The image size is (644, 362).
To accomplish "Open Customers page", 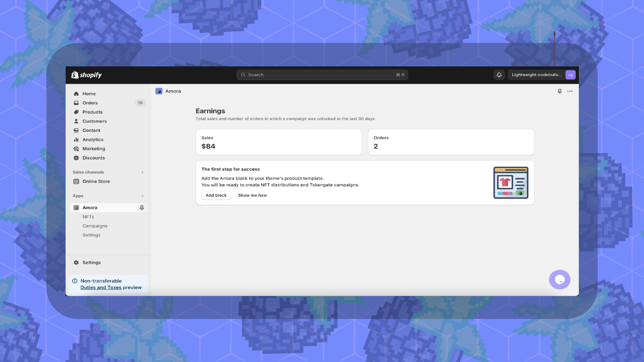I will (x=95, y=121).
